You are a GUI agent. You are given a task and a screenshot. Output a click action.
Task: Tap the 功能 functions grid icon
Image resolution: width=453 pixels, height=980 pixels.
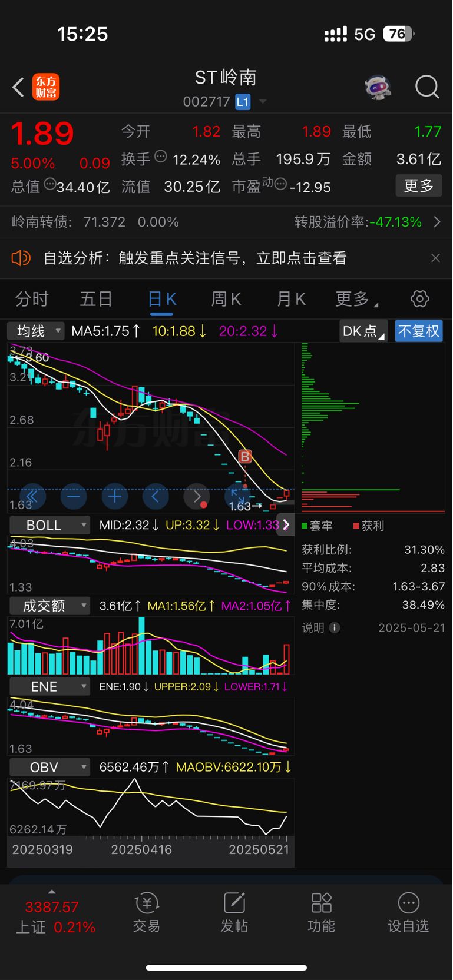[321, 912]
